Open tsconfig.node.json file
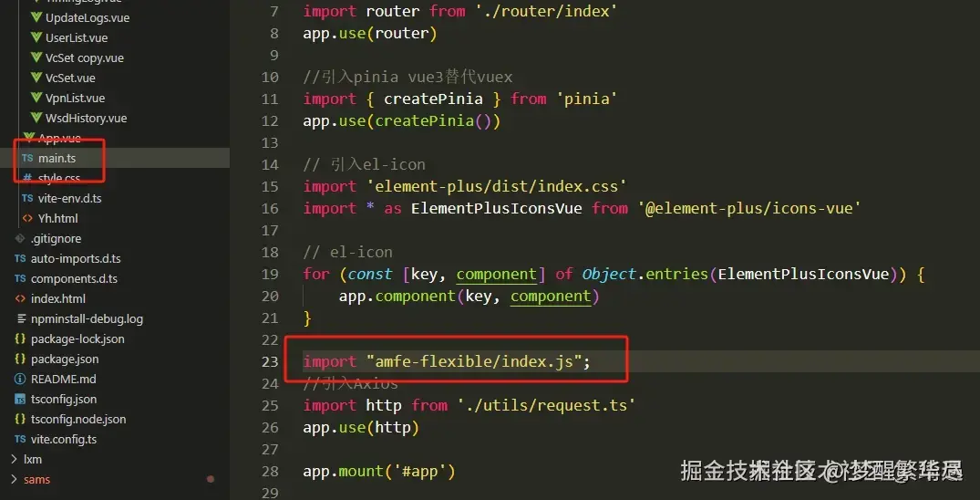Image resolution: width=980 pixels, height=500 pixels. click(x=78, y=420)
